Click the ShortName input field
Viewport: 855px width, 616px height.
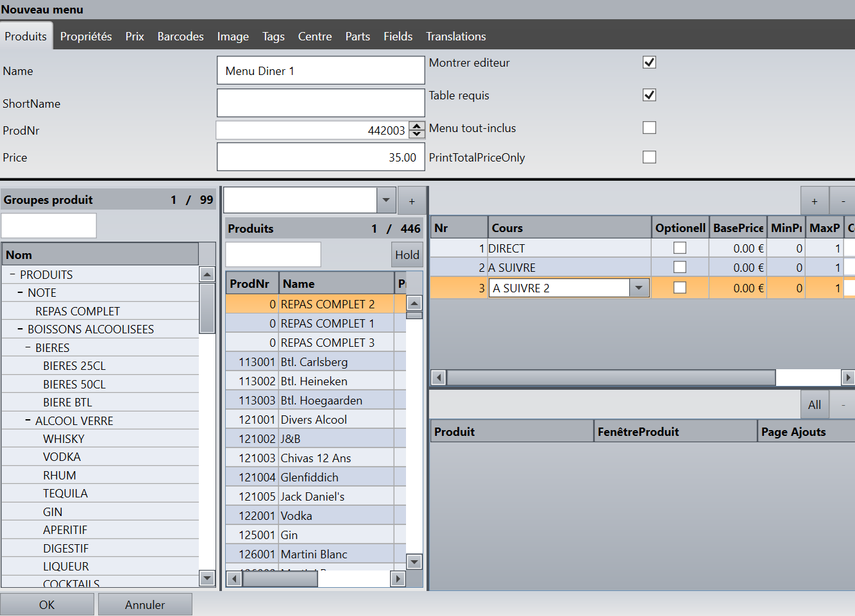pos(321,103)
